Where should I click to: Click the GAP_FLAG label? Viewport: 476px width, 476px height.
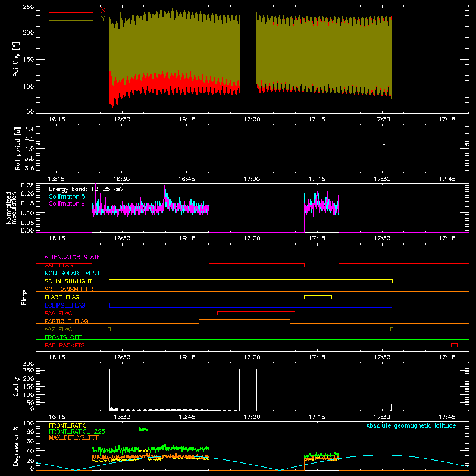[x=58, y=265]
